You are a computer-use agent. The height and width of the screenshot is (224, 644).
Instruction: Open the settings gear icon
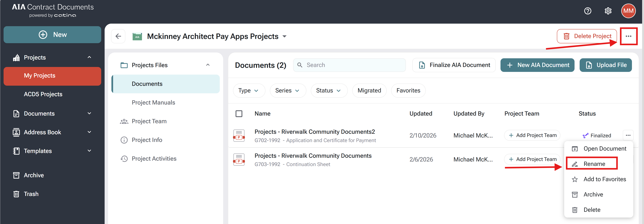click(608, 11)
